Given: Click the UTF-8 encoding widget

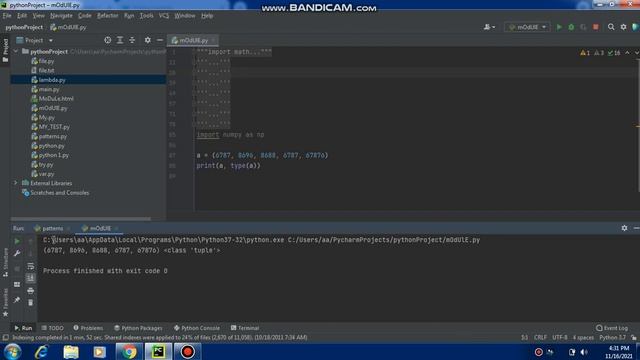Looking at the screenshot, I should [560, 338].
